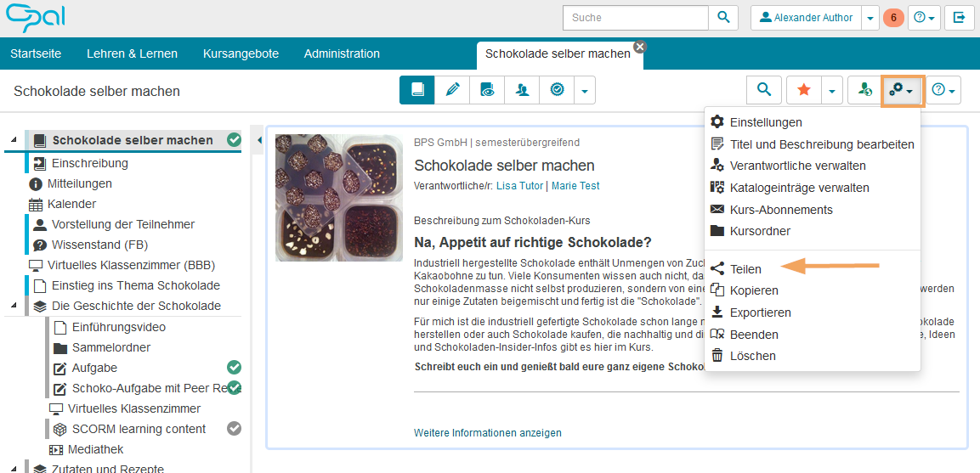Close the Schokolade selber machen tab

(639, 47)
